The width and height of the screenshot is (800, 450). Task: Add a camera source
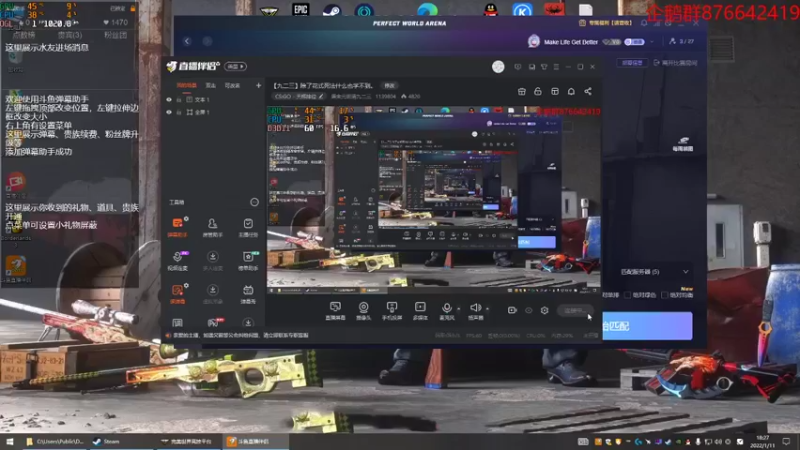(363, 310)
